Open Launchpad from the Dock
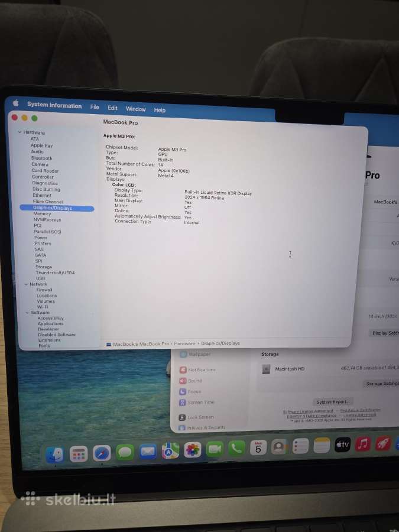The image size is (399, 532). tap(79, 454)
